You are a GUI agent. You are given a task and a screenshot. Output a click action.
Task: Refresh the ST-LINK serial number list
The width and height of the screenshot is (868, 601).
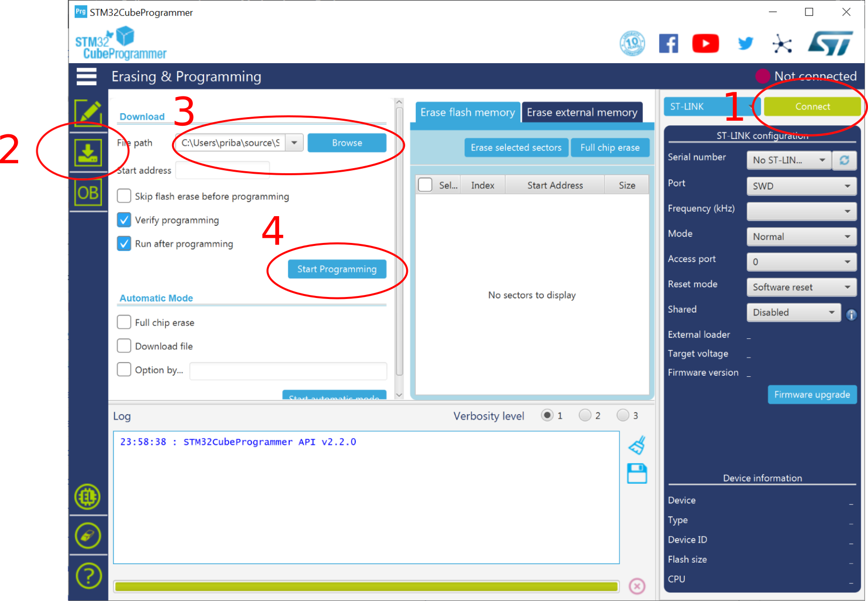(x=844, y=160)
